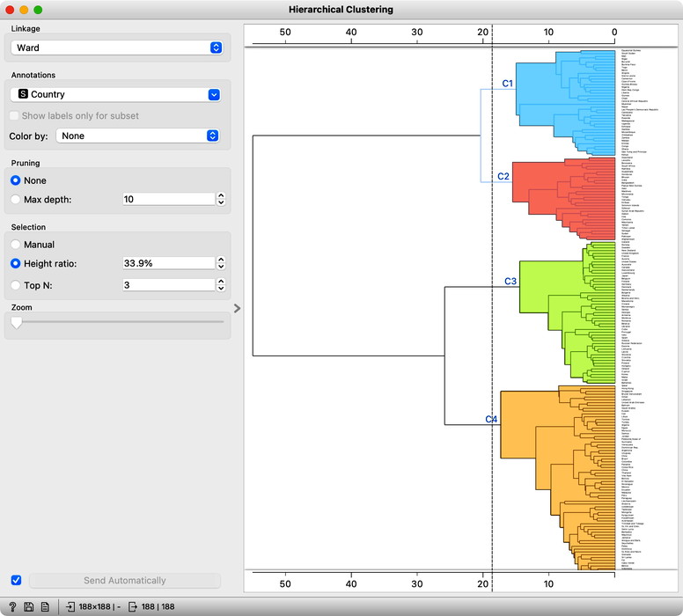Choose the Top N selection option
683x616 pixels.
pyautogui.click(x=16, y=285)
